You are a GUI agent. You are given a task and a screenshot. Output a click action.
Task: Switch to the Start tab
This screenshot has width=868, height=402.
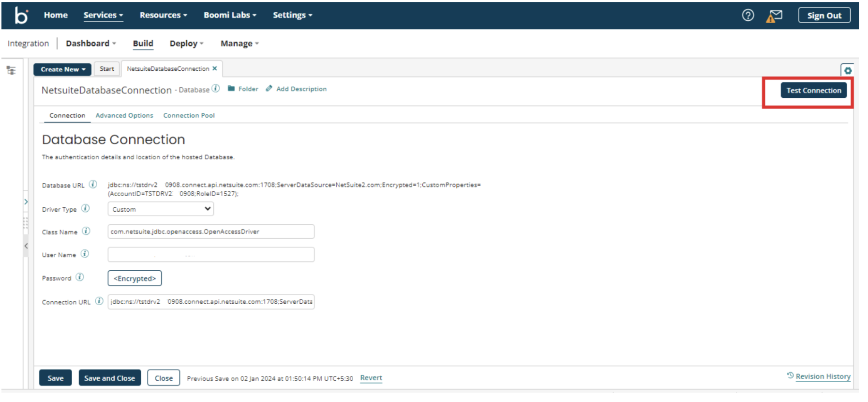(107, 69)
